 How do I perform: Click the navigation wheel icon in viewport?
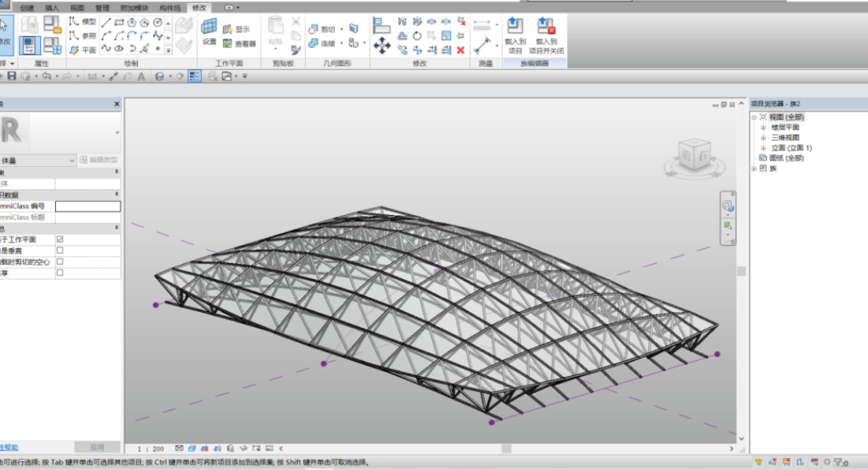(727, 206)
